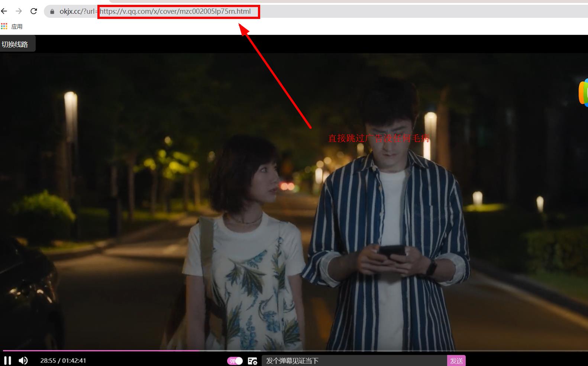Focus the 发个弹幕见证当下 input box

353,361
